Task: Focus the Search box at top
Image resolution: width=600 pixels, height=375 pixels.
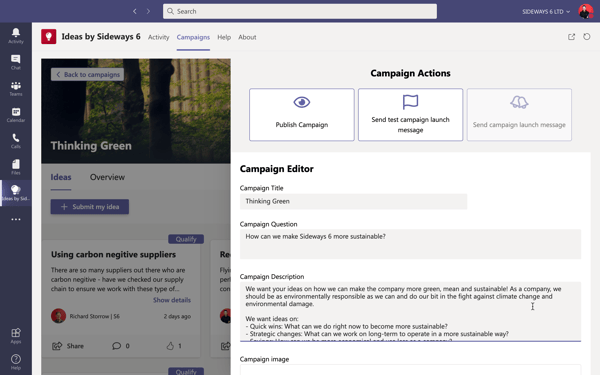Action: point(300,11)
